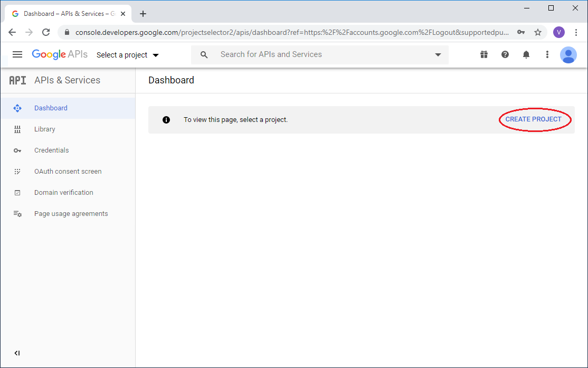Open the Chrome three-dot menu
This screenshot has height=368, width=588.
[576, 32]
